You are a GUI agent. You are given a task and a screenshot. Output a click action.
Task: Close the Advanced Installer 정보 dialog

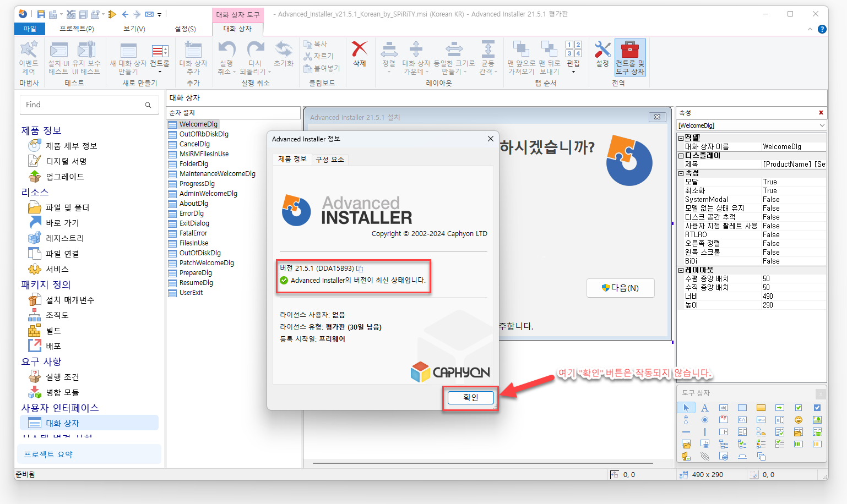point(491,139)
